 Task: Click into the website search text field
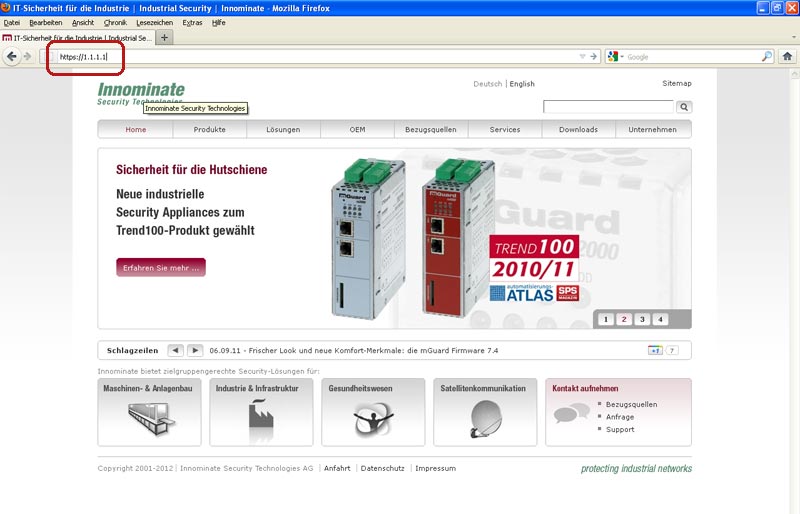click(608, 107)
